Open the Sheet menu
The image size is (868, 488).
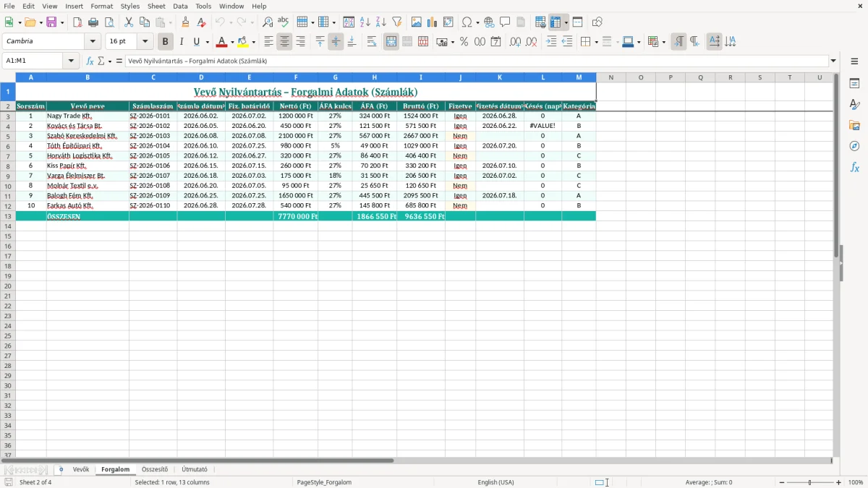click(x=156, y=6)
